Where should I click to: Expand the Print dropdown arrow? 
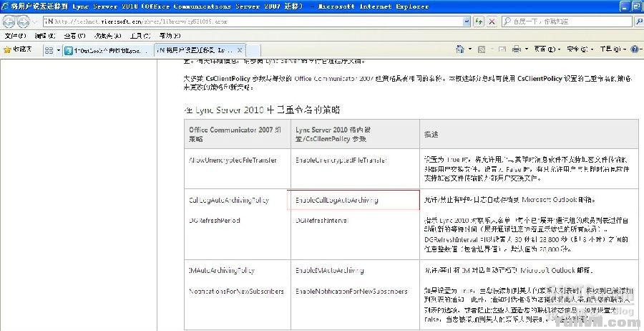(527, 49)
